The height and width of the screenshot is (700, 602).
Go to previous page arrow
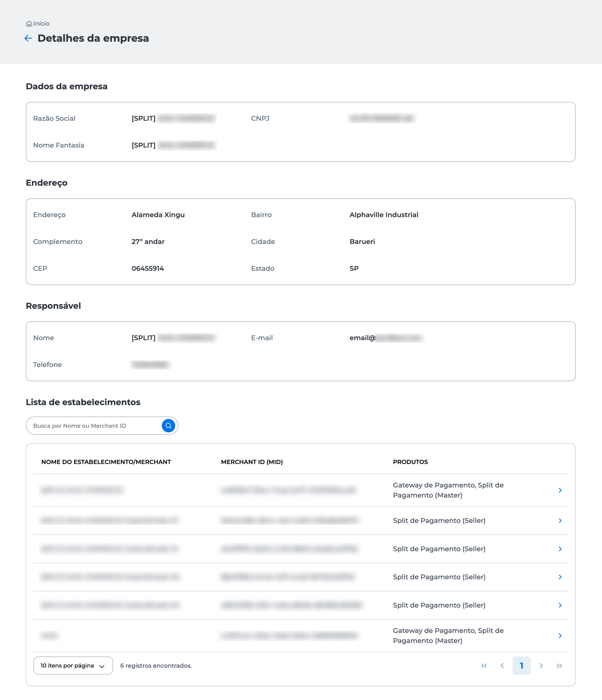click(502, 666)
